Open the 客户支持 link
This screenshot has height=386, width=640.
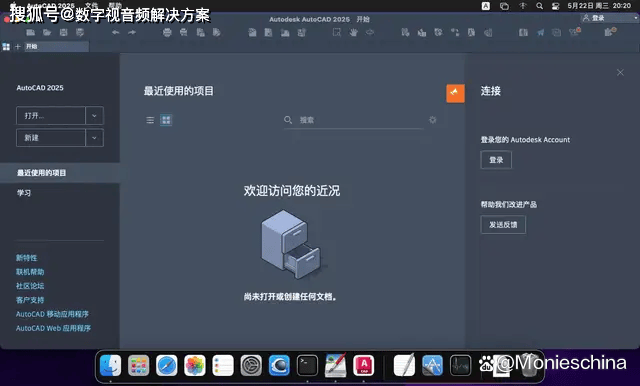click(30, 300)
